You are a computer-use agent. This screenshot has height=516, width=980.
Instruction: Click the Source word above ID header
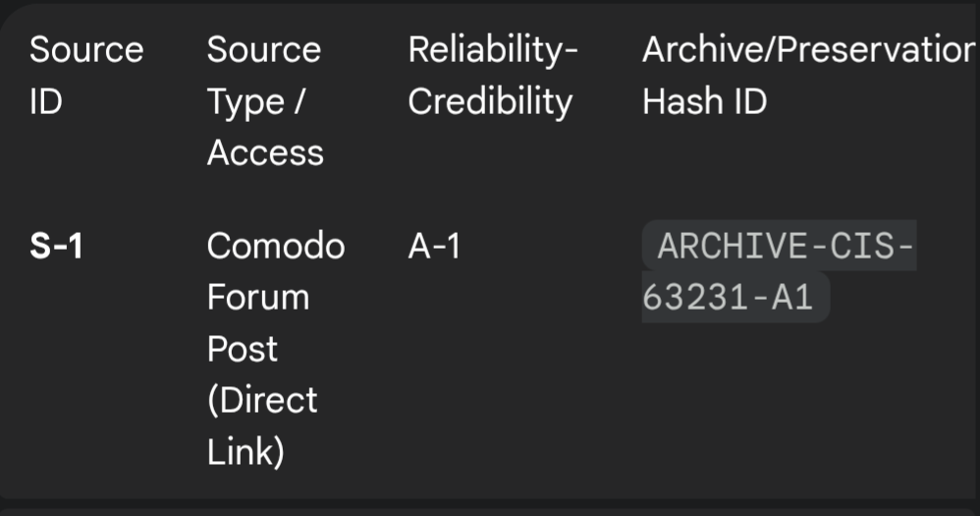tap(86, 50)
